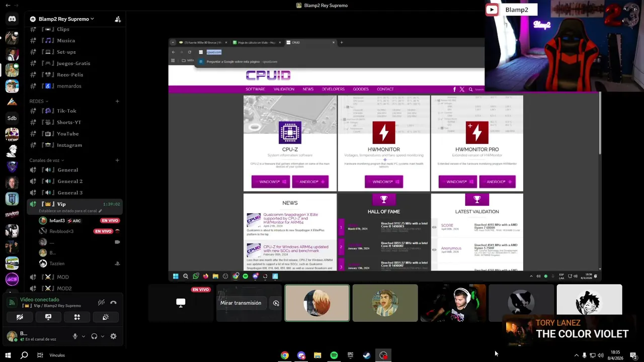
Task: Click the Mirar transmisión button
Action: pos(240,303)
